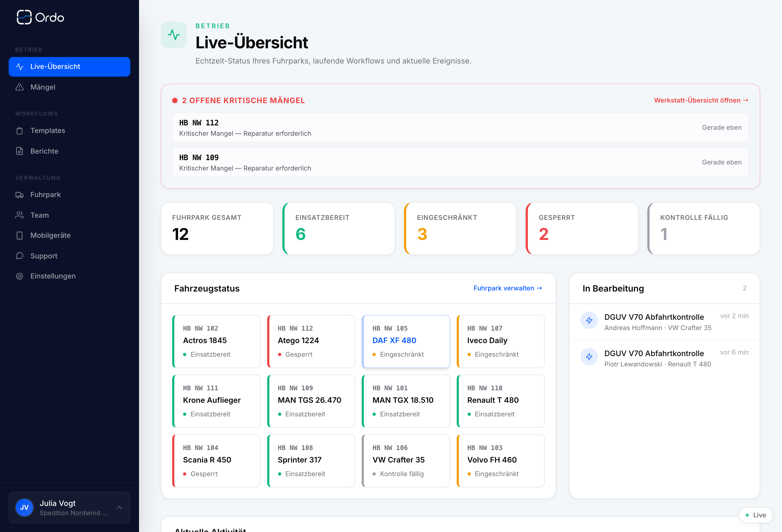Screen dimensions: 782x532
Task: Open the Fuhrpark section
Action: [69, 195]
